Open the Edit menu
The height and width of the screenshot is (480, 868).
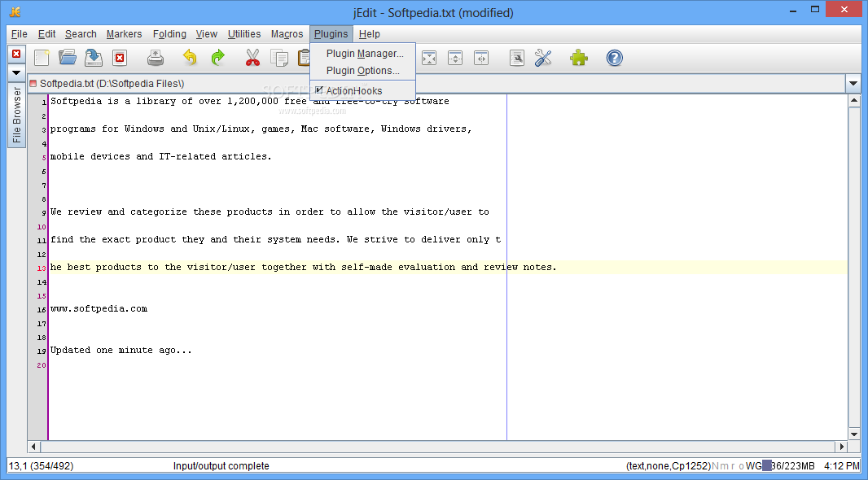click(x=47, y=33)
